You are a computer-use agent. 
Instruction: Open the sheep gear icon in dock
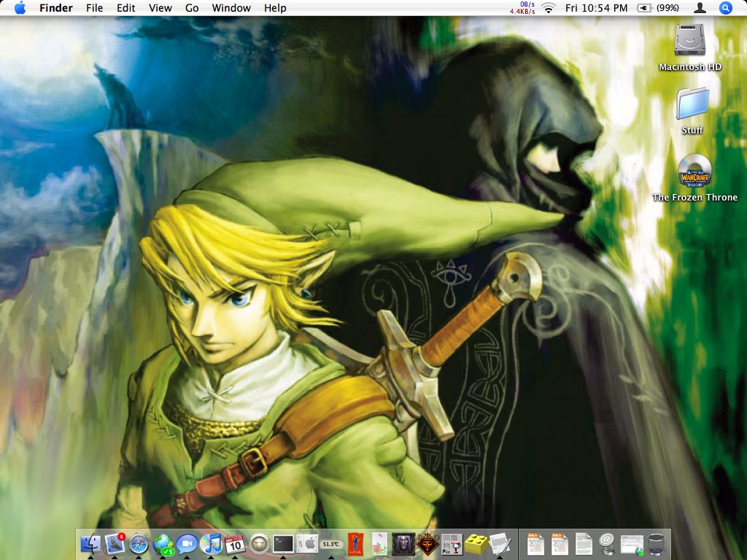(x=259, y=544)
